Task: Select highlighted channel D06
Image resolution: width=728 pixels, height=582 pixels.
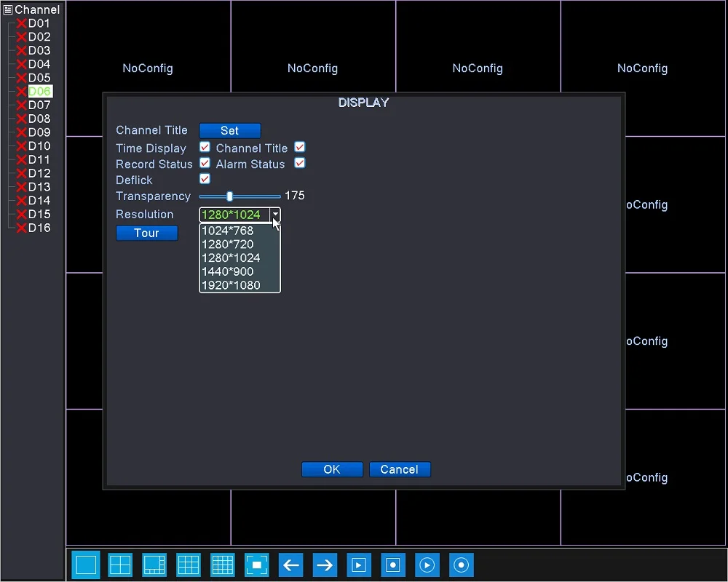Action: (x=40, y=92)
